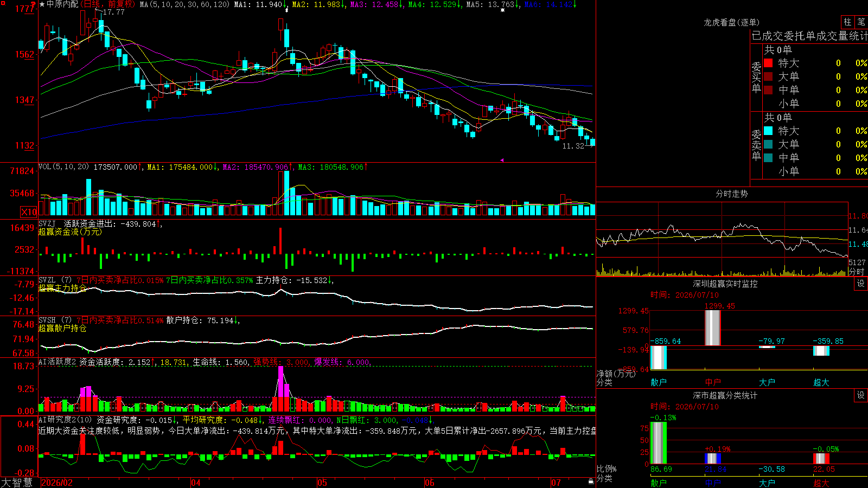The width and height of the screenshot is (868, 488).
Task: Click the MA(5,10,20,30,60,120) indicator label
Action: coord(184,4)
